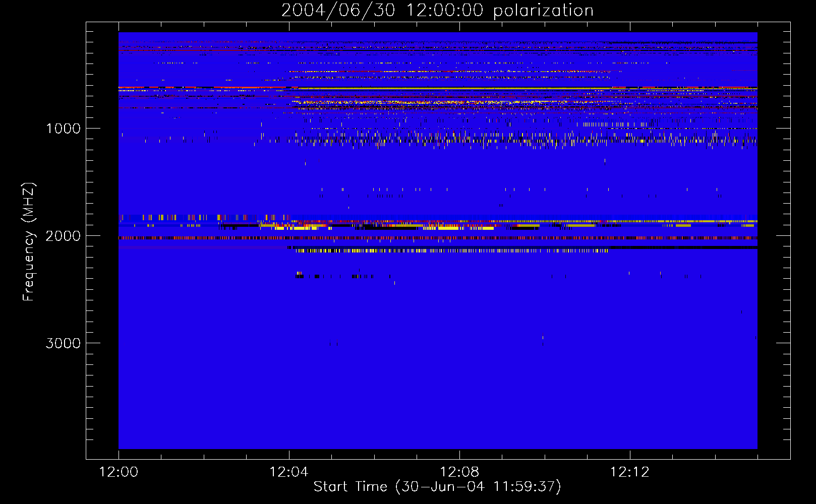Click the 12:12 time tick label
The width and height of the screenshot is (816, 504).
coord(630,472)
